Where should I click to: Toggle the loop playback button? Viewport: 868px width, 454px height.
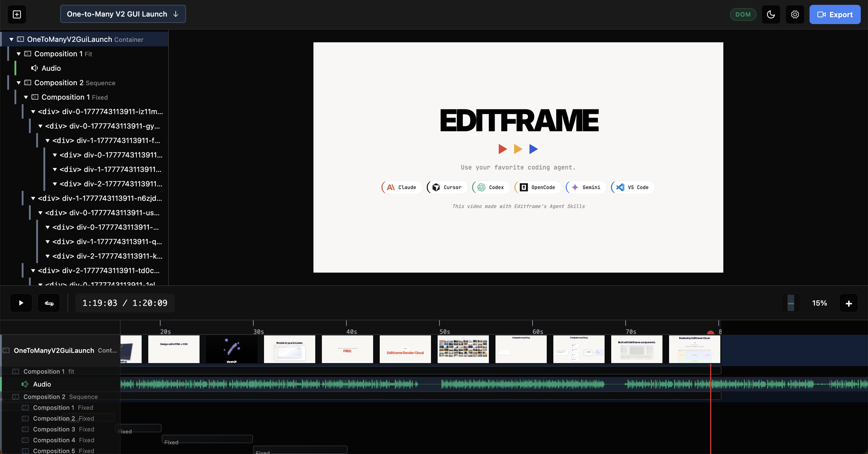coord(49,303)
